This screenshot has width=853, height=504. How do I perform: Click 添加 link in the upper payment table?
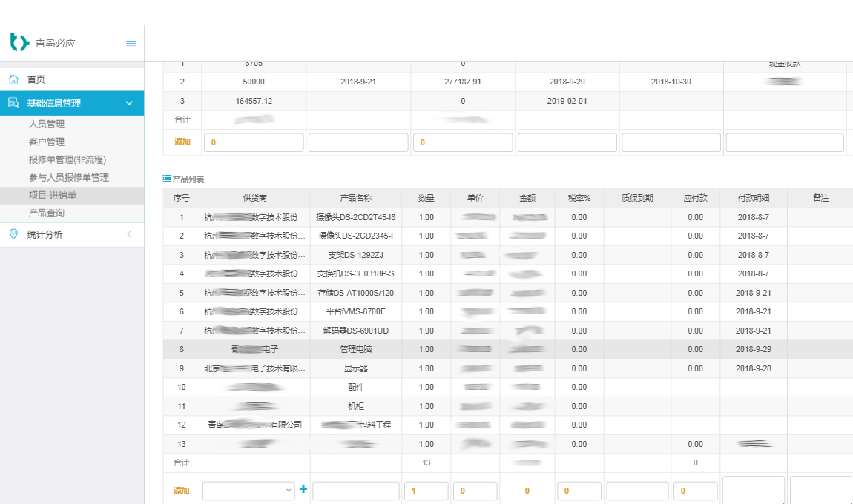[182, 142]
